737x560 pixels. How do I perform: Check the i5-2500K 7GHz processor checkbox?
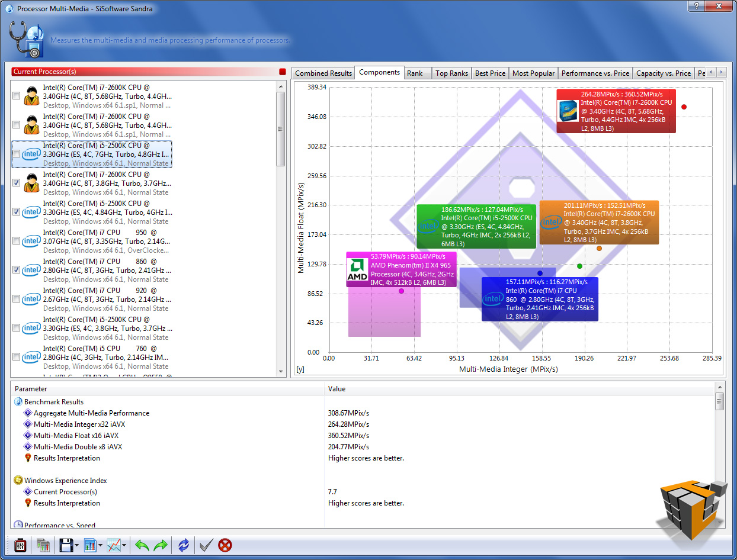[x=16, y=154]
